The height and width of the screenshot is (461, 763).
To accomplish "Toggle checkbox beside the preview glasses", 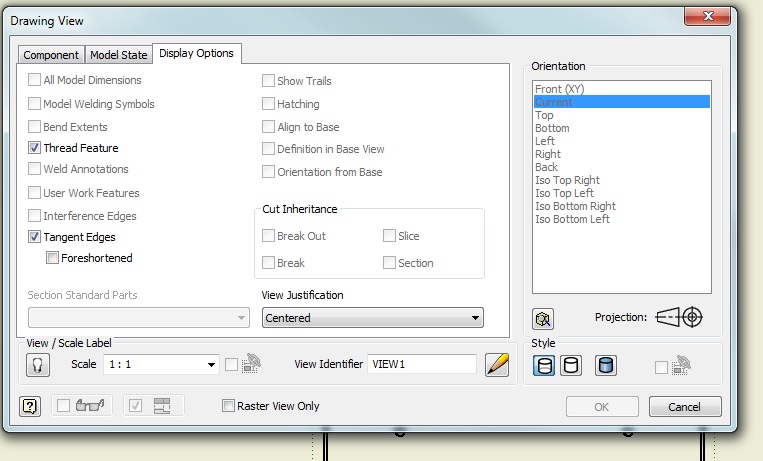I will pos(63,406).
